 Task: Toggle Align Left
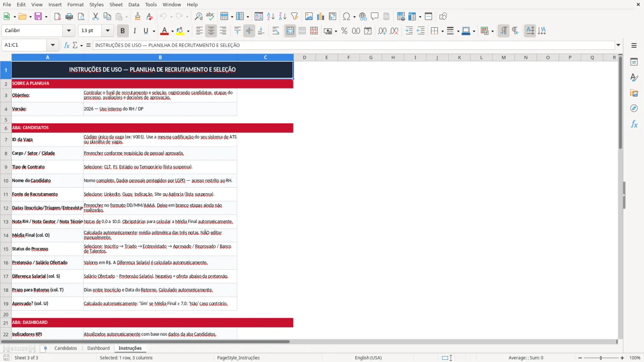pos(200,31)
